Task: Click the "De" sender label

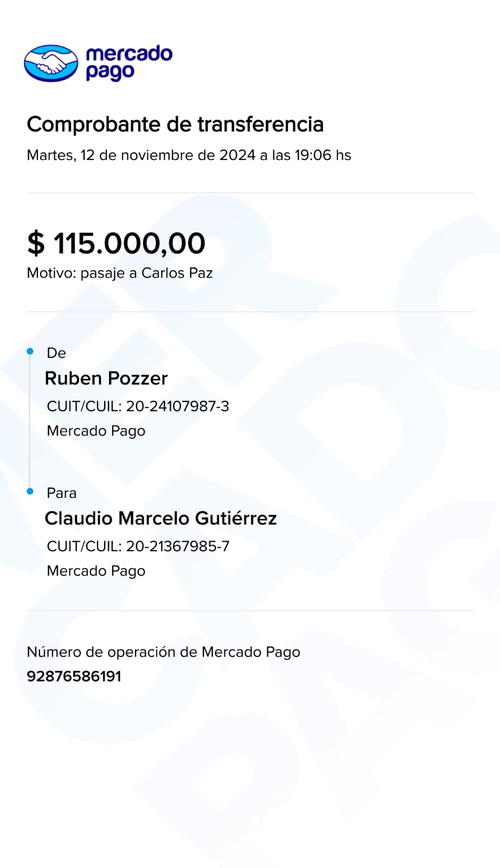Action: click(56, 353)
